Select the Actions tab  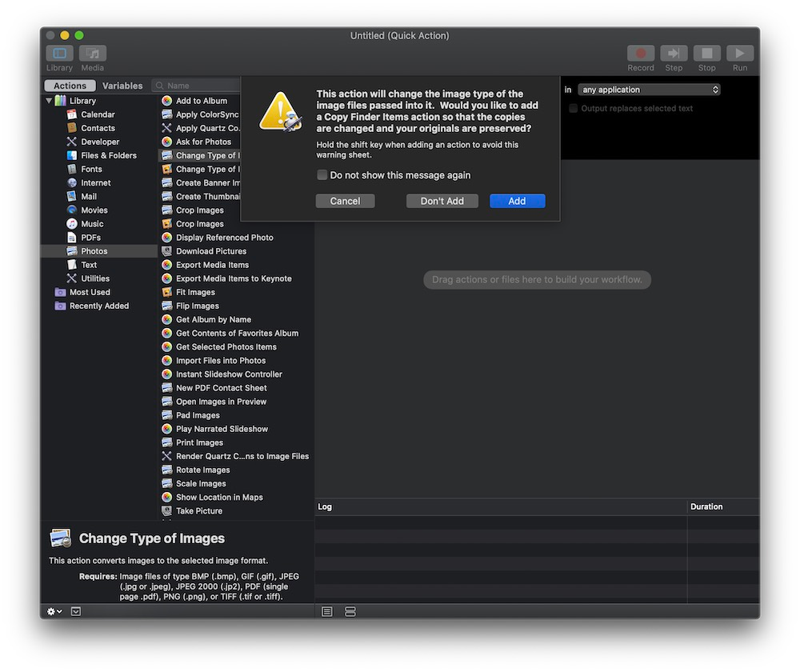tap(70, 86)
